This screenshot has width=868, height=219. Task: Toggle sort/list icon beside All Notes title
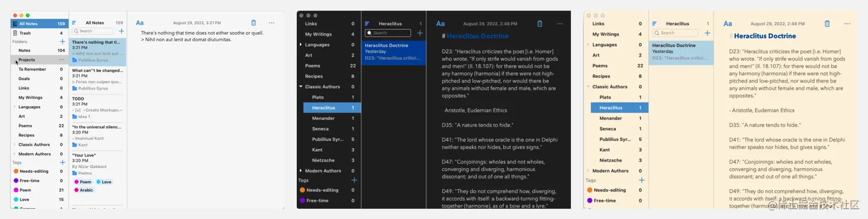(74, 23)
